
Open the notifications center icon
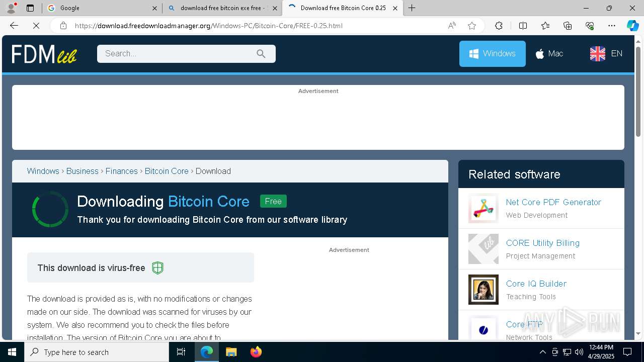pyautogui.click(x=627, y=352)
